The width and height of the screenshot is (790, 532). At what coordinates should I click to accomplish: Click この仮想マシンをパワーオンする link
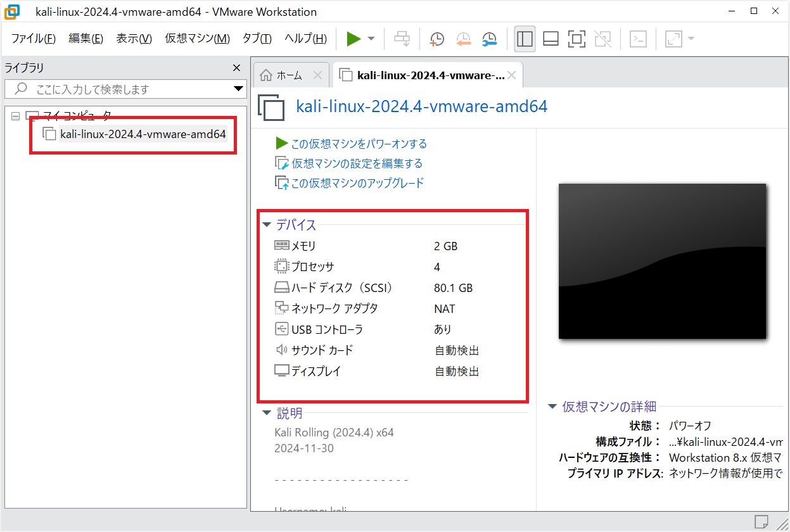click(359, 144)
